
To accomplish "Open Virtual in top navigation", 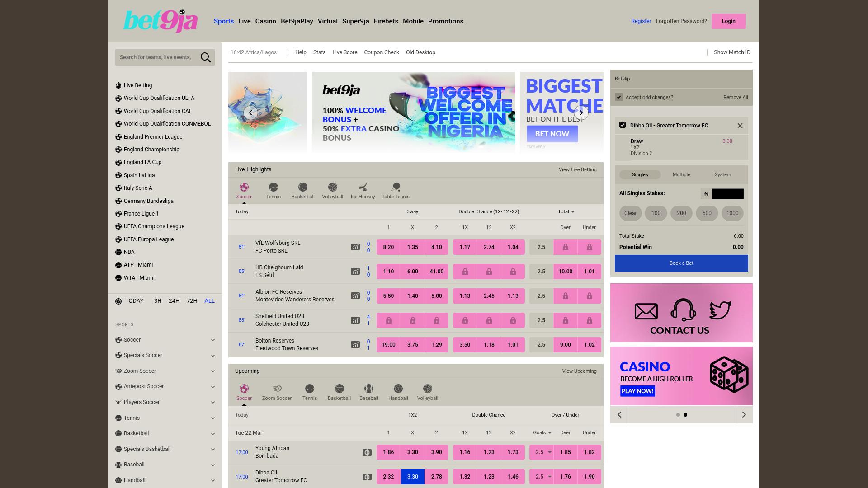I will tap(328, 21).
